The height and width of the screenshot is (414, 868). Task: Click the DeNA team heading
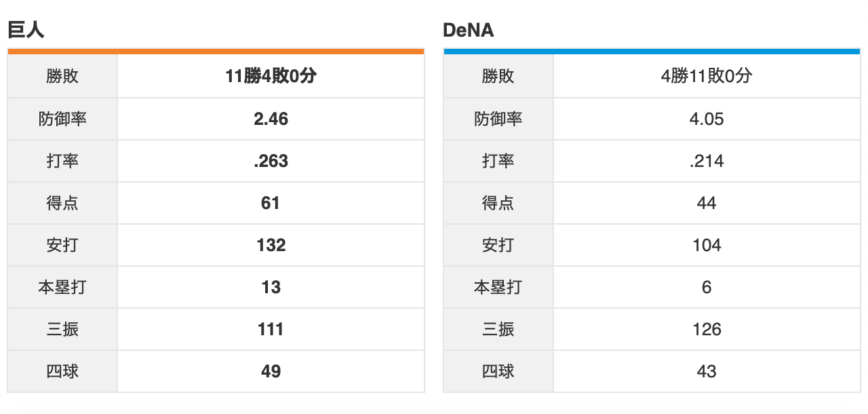[x=468, y=31]
